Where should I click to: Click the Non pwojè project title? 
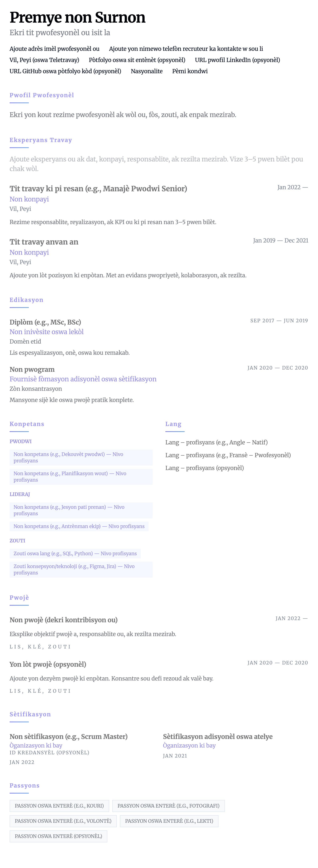[x=63, y=620]
